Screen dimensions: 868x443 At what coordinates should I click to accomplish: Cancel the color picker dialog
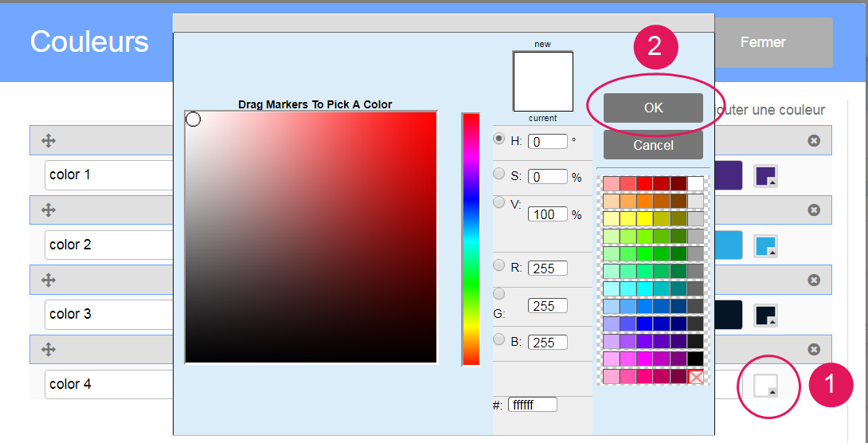[653, 146]
